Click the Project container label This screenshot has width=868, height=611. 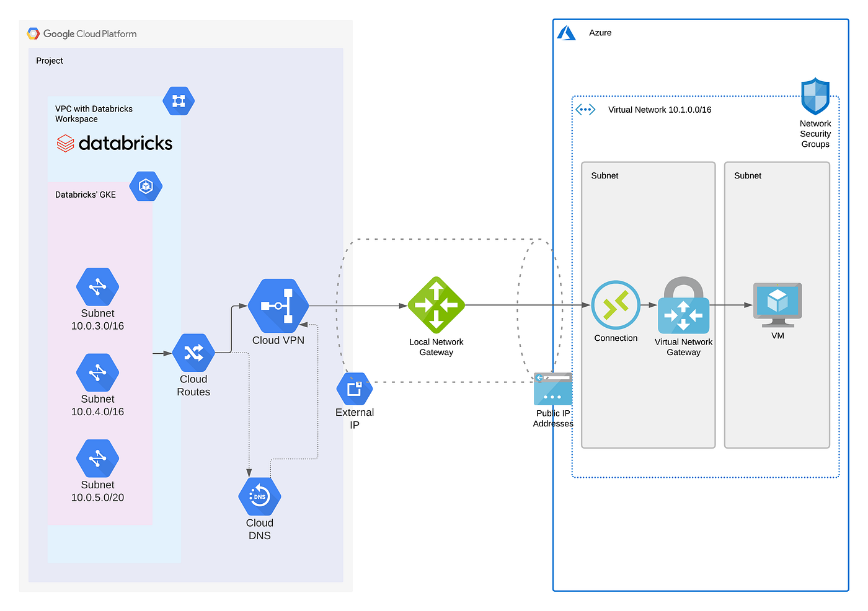50,60
